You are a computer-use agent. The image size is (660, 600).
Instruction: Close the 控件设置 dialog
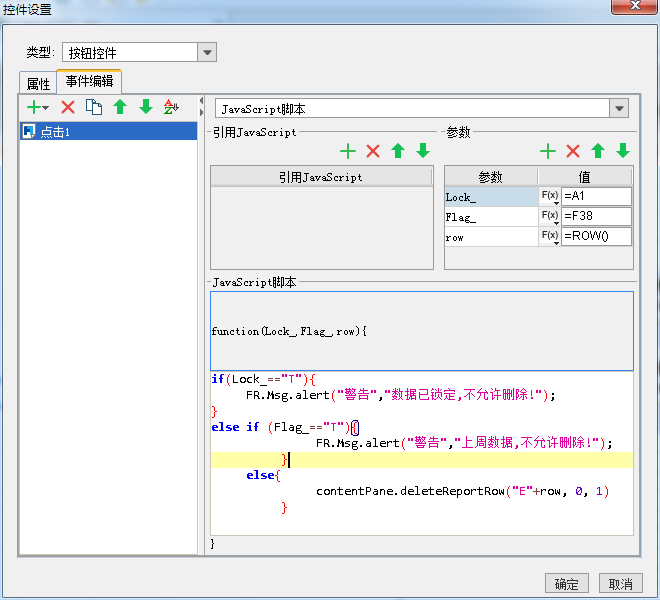pyautogui.click(x=634, y=6)
